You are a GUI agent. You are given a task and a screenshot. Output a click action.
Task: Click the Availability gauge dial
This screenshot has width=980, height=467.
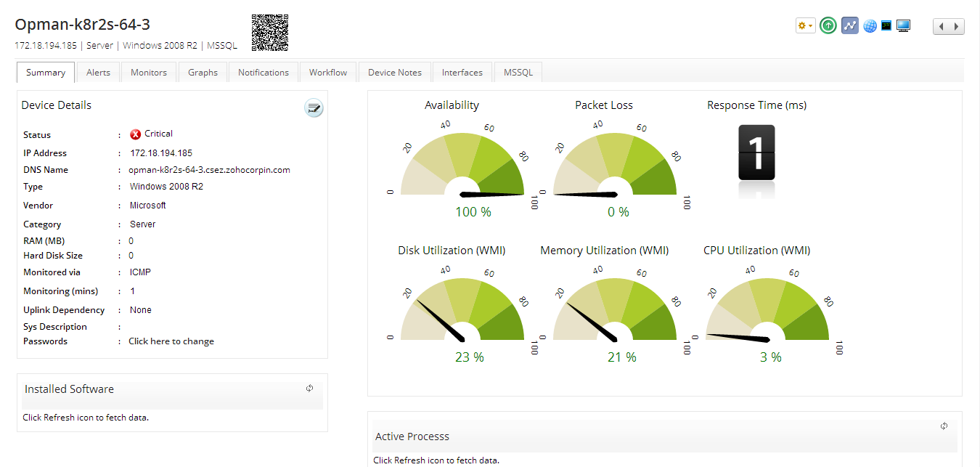(x=462, y=164)
